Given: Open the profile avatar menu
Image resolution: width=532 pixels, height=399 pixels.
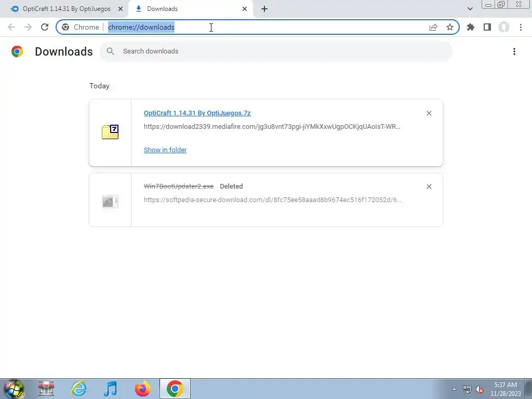Looking at the screenshot, I should click(x=504, y=27).
